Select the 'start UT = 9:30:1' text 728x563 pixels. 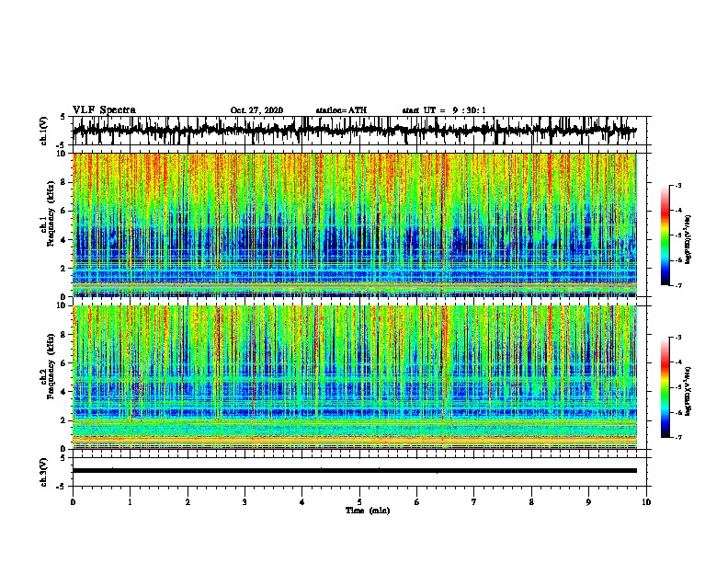coord(444,110)
